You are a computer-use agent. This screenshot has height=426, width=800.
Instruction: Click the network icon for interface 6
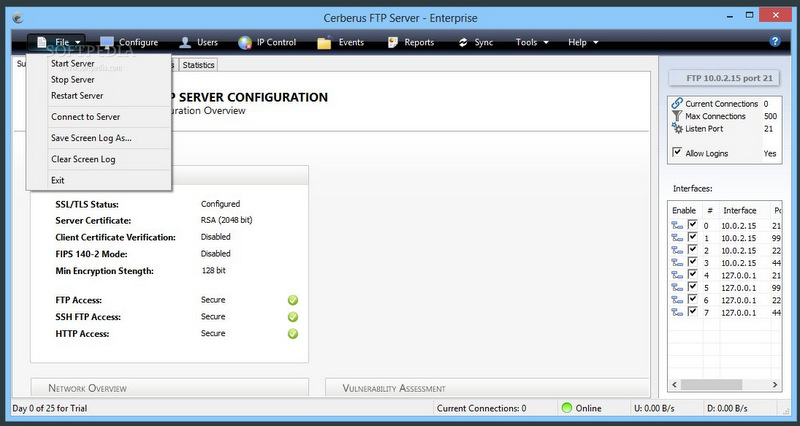click(677, 299)
